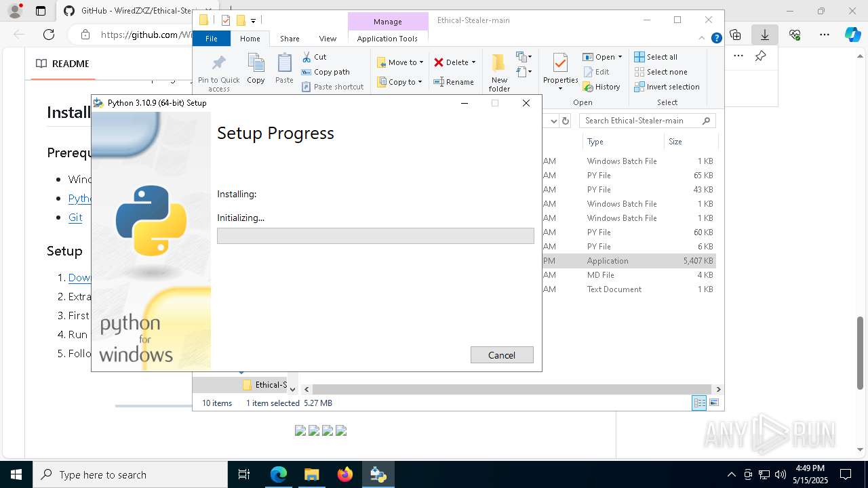The image size is (868, 488).
Task: Open Explorer help question mark icon
Action: 716,39
